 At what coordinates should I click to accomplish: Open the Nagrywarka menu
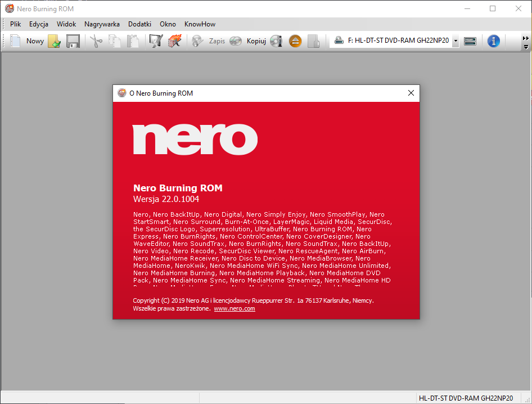(x=102, y=24)
